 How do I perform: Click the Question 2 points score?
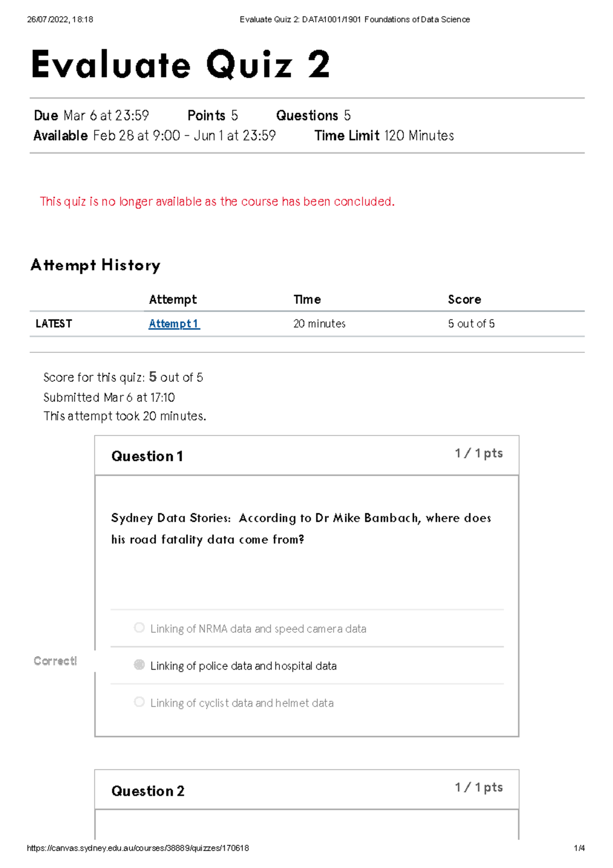(x=479, y=787)
